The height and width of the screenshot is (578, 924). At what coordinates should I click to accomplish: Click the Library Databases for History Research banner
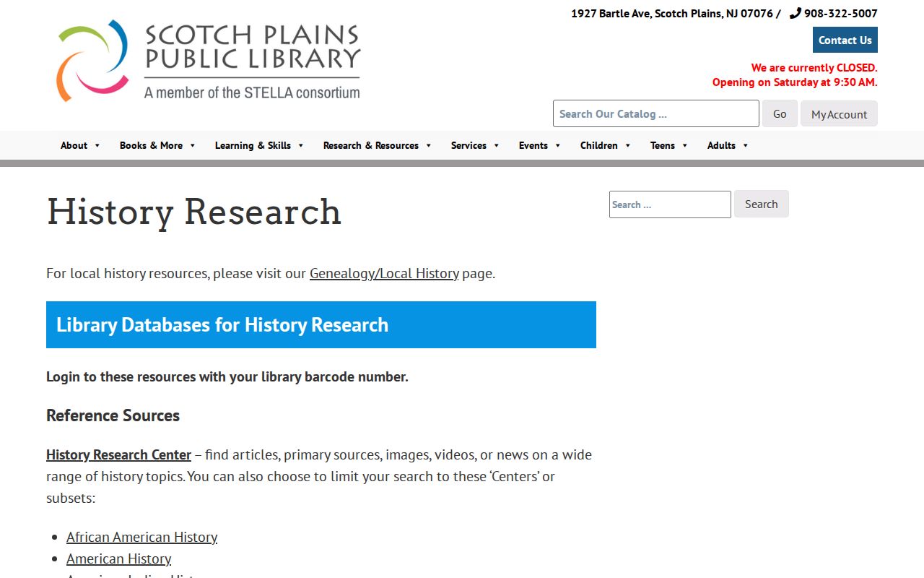tap(321, 324)
